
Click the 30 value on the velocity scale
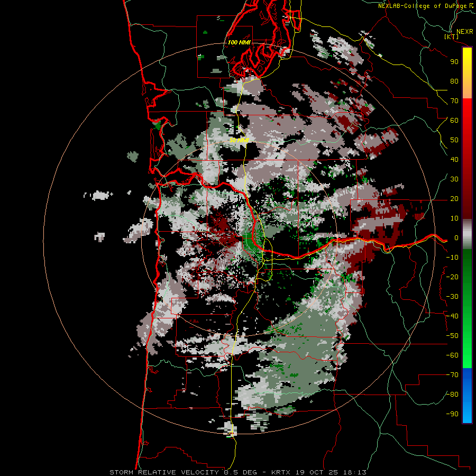(454, 179)
